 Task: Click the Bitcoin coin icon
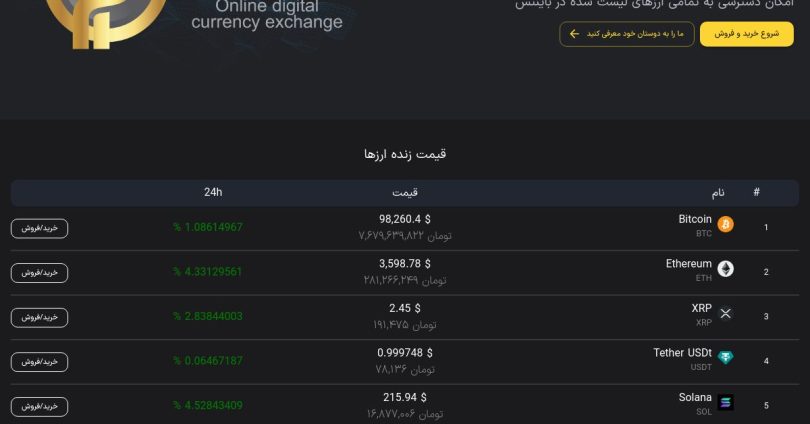(725, 224)
